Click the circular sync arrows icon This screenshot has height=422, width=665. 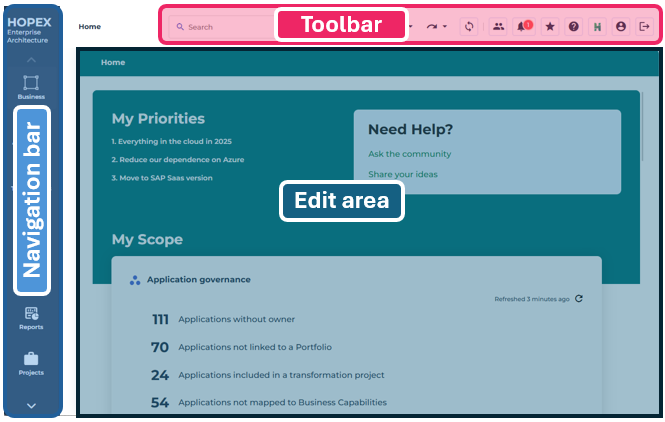point(469,27)
